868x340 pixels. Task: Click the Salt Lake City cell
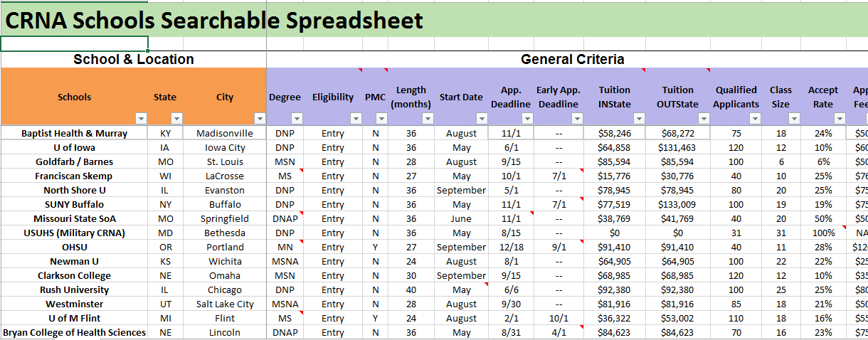[x=225, y=304]
